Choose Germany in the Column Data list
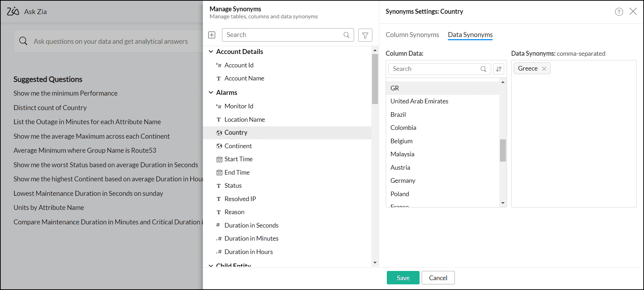Viewport: 644px width, 290px height. (x=403, y=181)
